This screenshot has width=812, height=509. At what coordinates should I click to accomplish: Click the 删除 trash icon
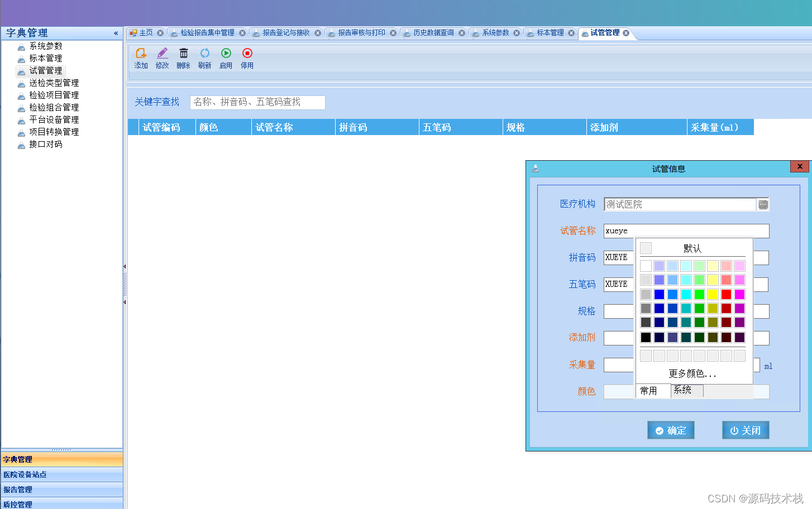pyautogui.click(x=183, y=58)
